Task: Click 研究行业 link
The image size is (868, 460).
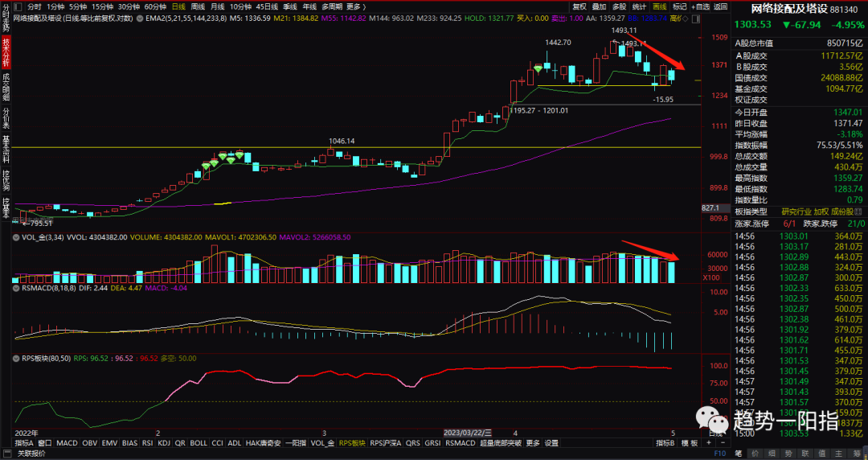Action: (796, 212)
